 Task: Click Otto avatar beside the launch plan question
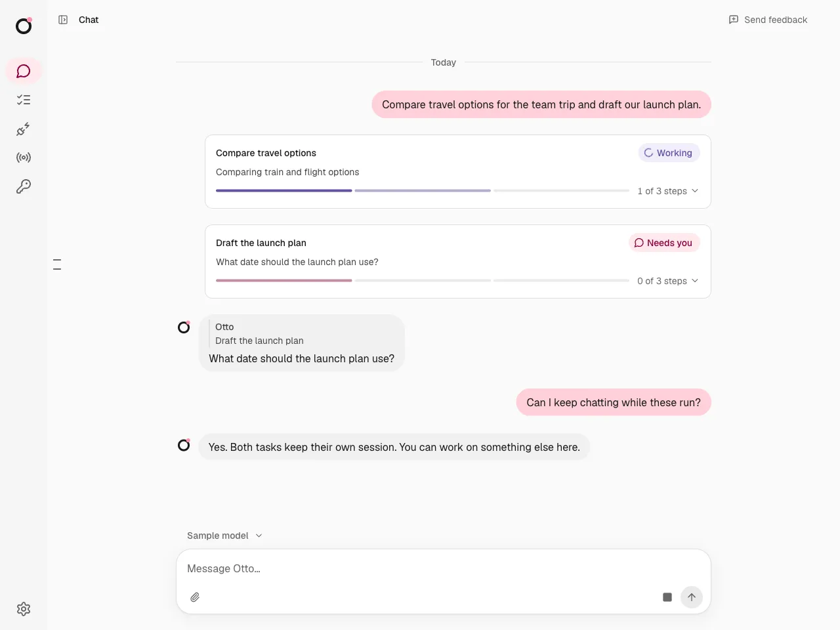(x=184, y=327)
